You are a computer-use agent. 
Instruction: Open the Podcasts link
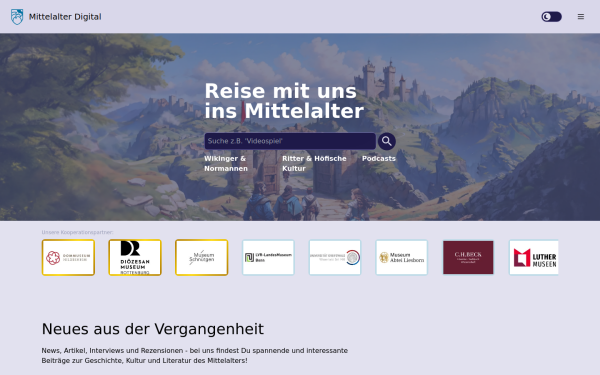378,158
